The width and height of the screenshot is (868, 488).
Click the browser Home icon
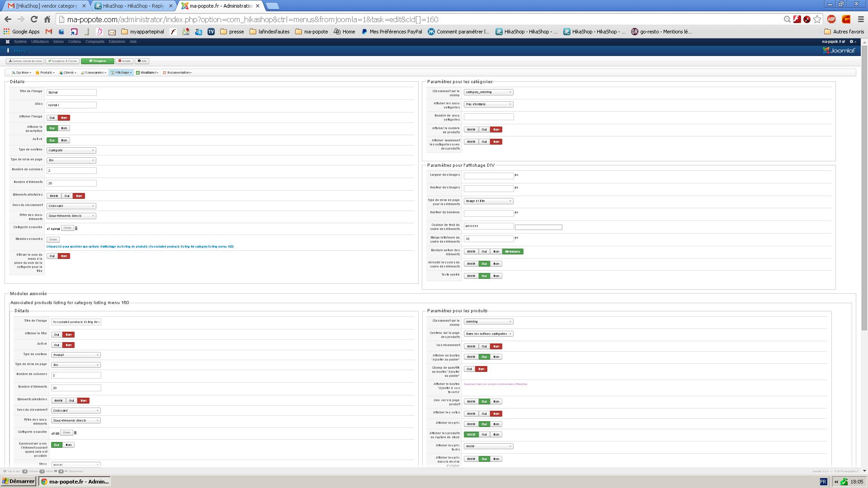47,19
